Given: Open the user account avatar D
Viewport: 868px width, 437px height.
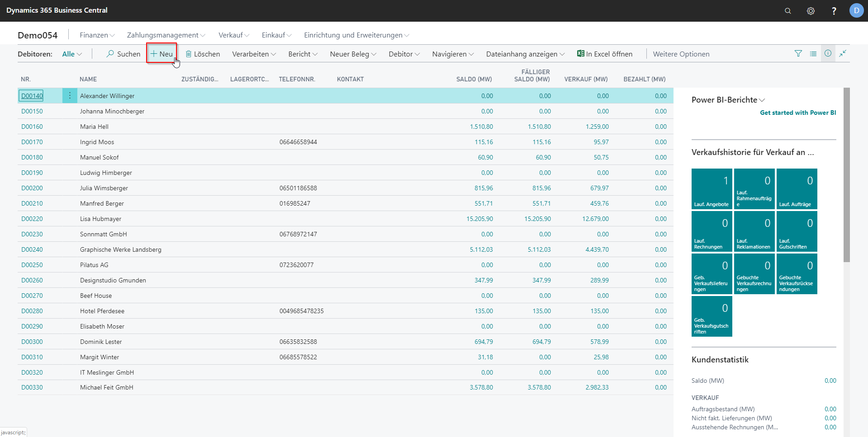Looking at the screenshot, I should coord(856,10).
